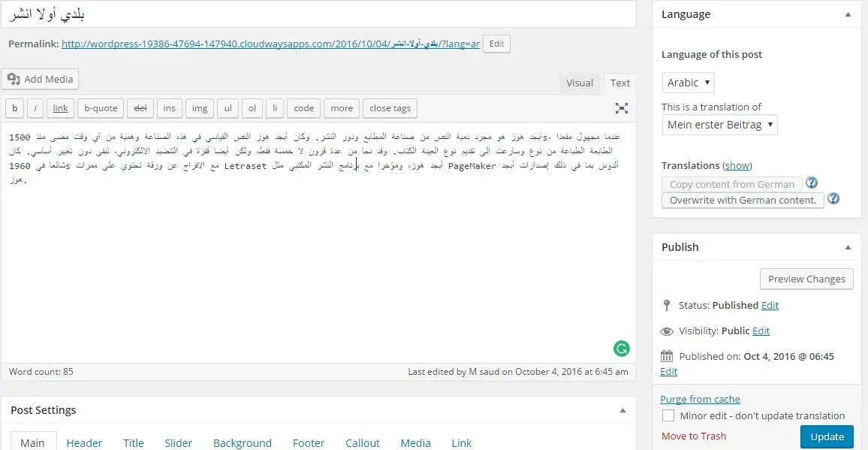Open translation-of dropdown Mein erster Beitrag

(719, 125)
